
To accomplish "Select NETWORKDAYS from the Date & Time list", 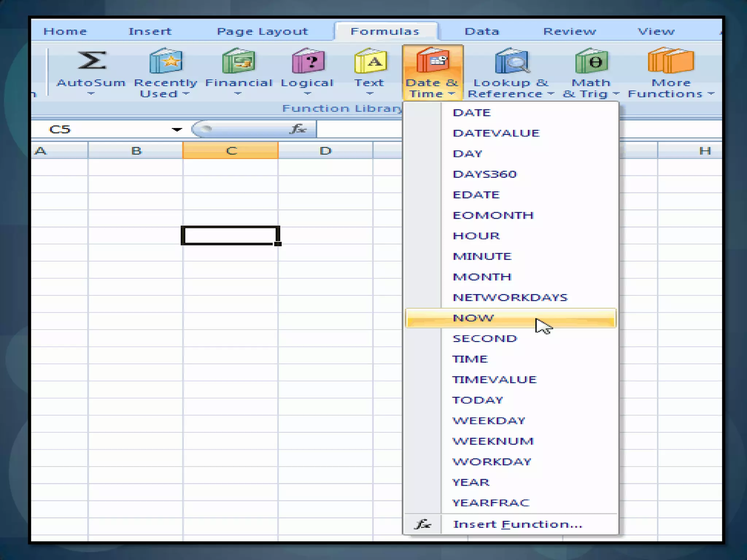I will tap(510, 297).
